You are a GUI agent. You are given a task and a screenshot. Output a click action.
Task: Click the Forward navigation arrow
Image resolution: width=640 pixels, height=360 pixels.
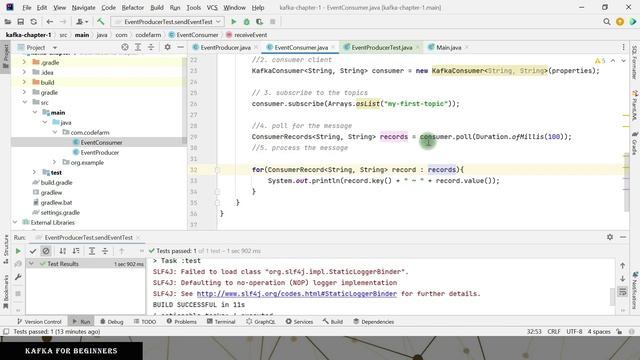pyautogui.click(x=62, y=22)
